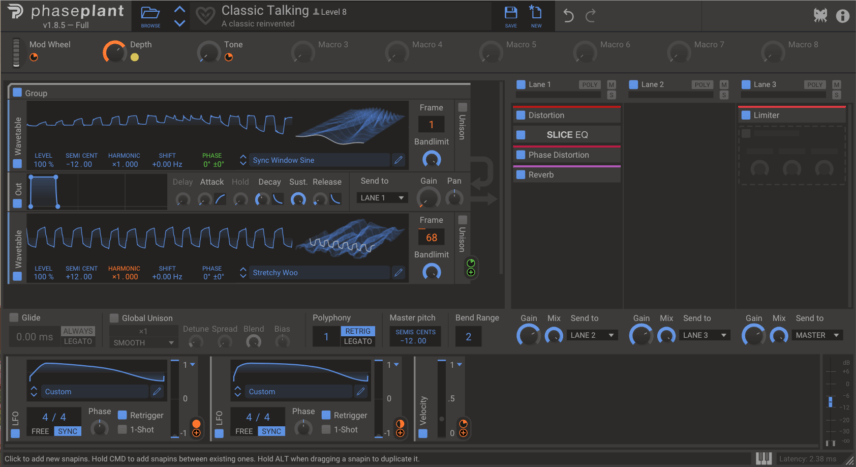This screenshot has height=467, width=856.
Task: Click the Lane 1 Gain knob
Action: [x=528, y=335]
